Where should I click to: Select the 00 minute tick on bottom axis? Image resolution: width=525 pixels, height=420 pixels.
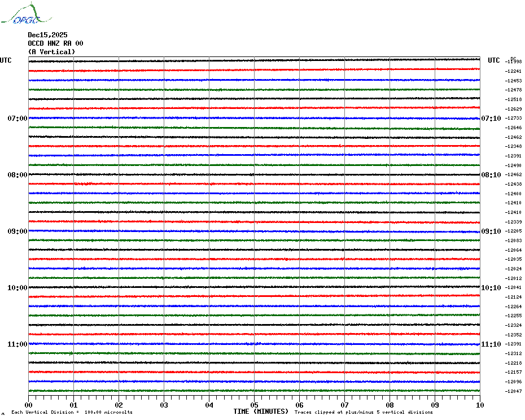[x=29, y=405]
